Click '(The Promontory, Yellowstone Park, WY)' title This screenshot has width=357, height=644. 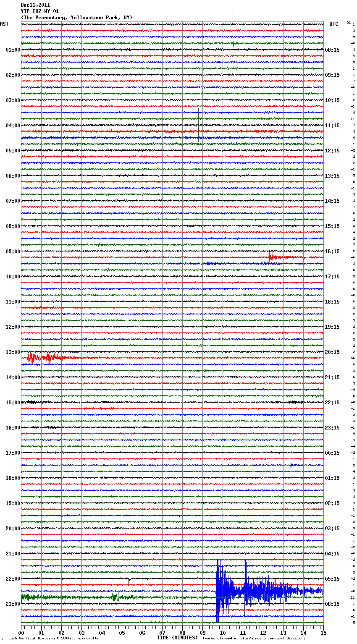click(76, 18)
